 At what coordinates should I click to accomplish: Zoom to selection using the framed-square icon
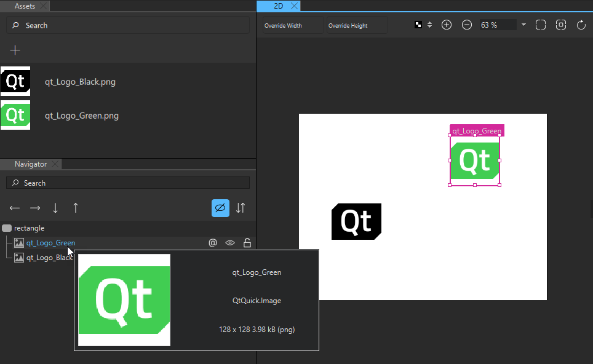pyautogui.click(x=560, y=25)
